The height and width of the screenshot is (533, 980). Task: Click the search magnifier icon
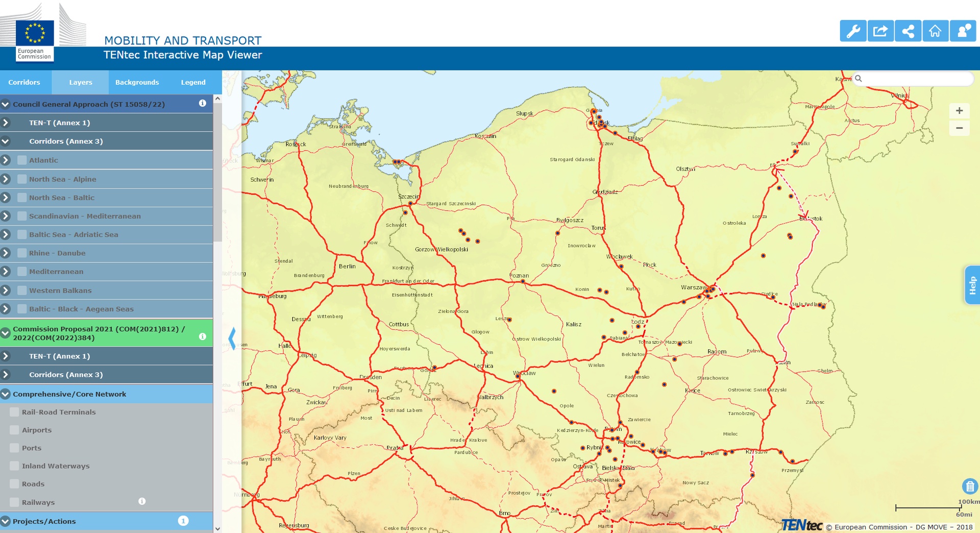[x=859, y=79]
